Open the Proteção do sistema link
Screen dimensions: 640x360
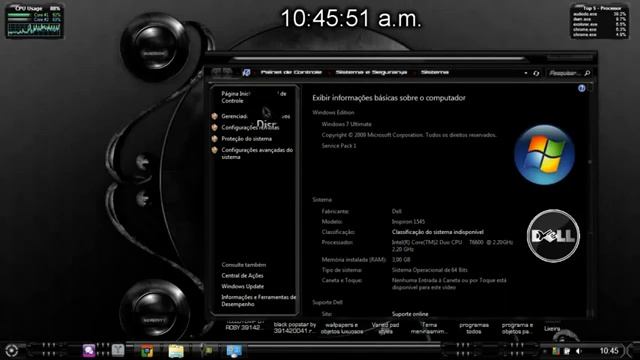[247, 139]
